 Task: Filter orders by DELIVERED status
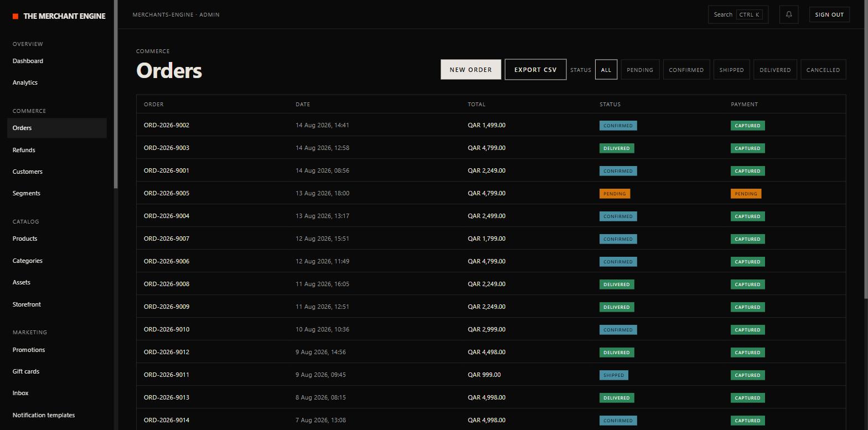[775, 70]
